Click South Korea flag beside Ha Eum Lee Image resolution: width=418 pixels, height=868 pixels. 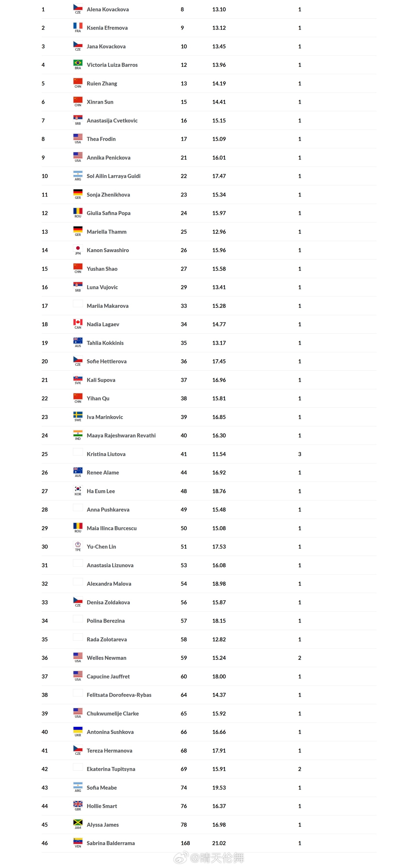coord(78,489)
